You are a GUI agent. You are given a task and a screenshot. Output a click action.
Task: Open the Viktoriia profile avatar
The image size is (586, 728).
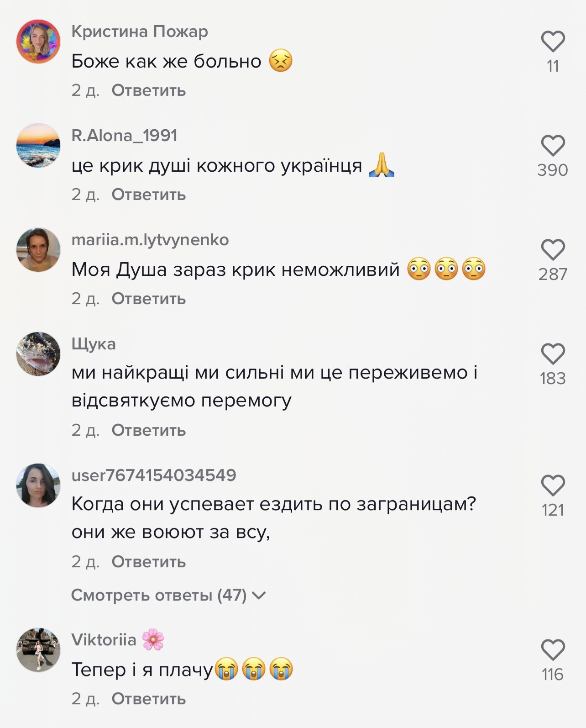pyautogui.click(x=38, y=650)
